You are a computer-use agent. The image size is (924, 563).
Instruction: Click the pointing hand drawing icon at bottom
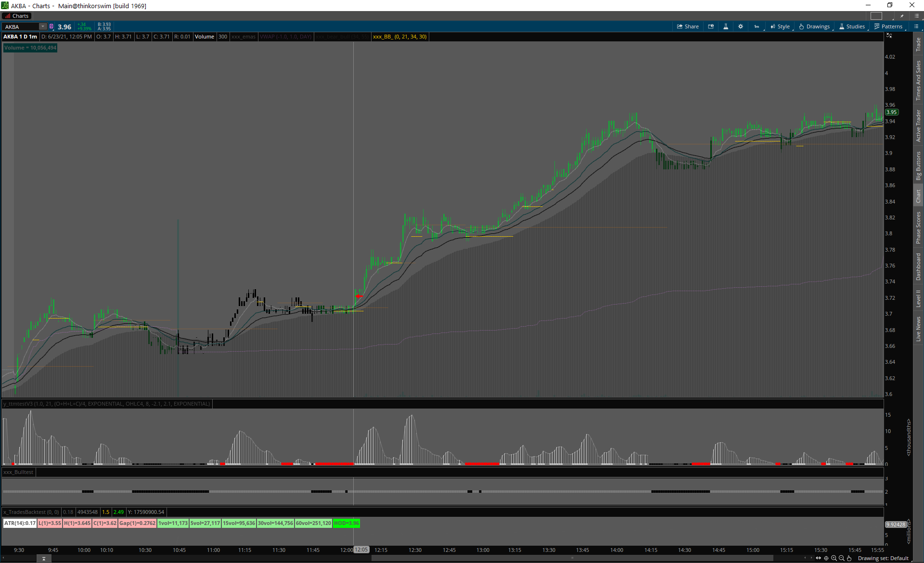pyautogui.click(x=849, y=558)
